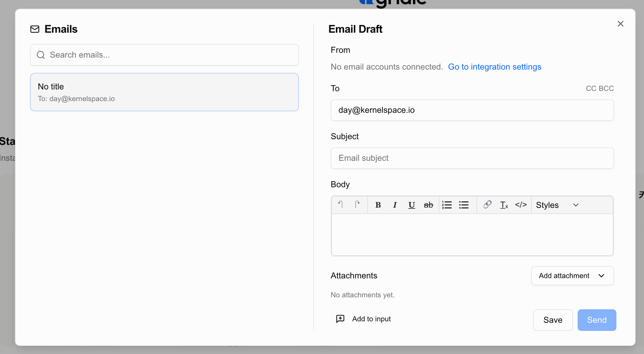The height and width of the screenshot is (354, 644).
Task: Insert a hyperlink in the body
Action: [x=487, y=205]
